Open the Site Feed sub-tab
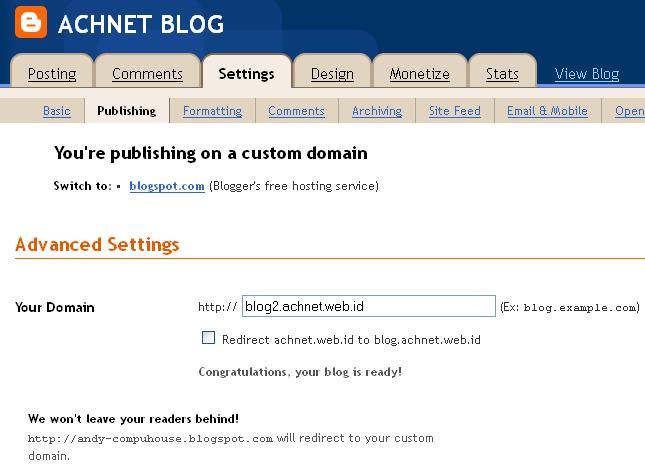The width and height of the screenshot is (645, 476). (455, 111)
